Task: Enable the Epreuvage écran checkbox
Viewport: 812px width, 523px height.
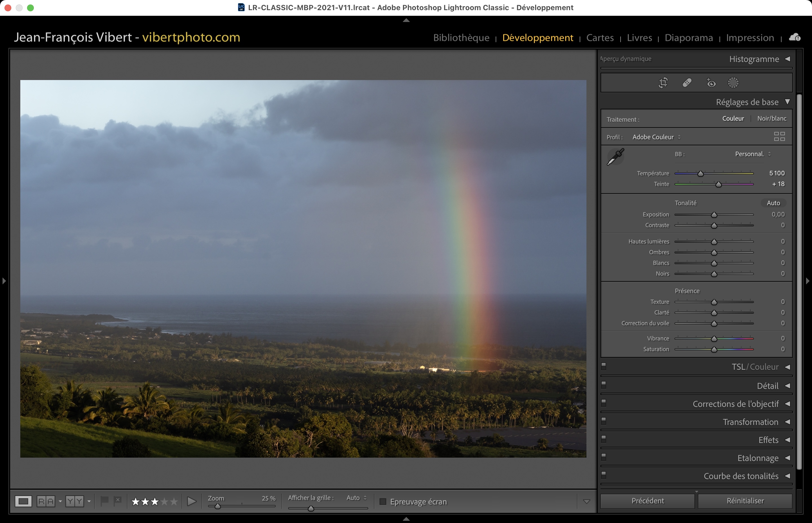Action: 383,502
